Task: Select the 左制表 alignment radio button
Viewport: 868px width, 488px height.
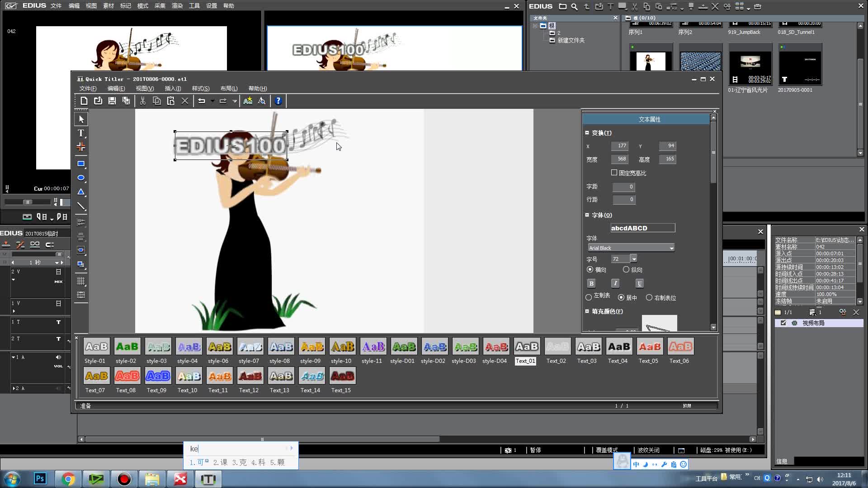Action: (589, 297)
